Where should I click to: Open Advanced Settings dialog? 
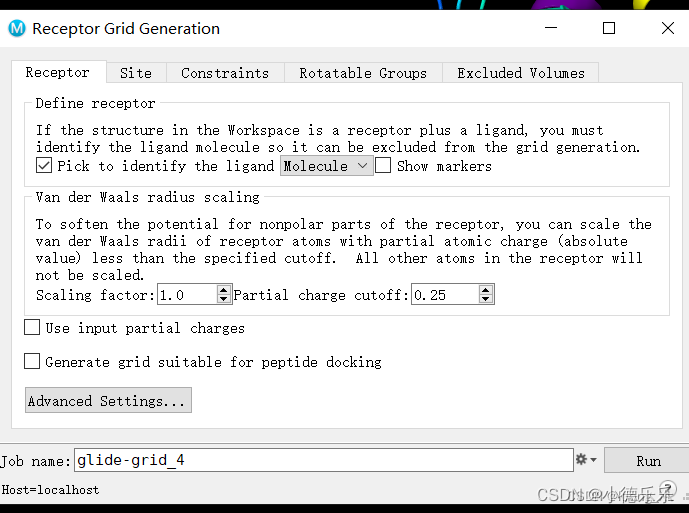(x=108, y=400)
